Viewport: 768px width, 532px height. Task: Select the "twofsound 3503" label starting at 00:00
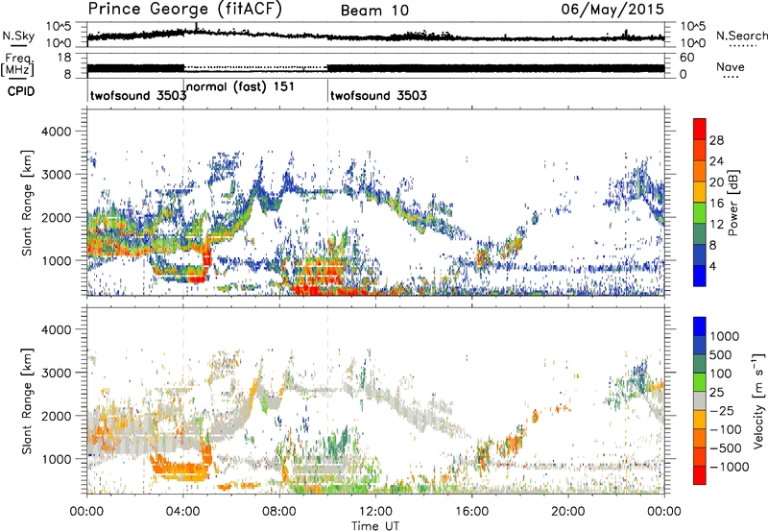[x=138, y=95]
